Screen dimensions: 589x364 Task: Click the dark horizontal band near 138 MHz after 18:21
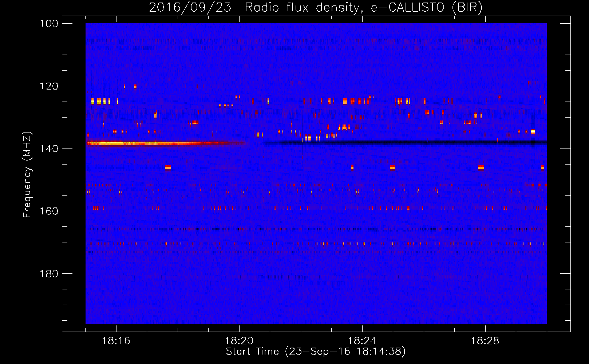[405, 142]
